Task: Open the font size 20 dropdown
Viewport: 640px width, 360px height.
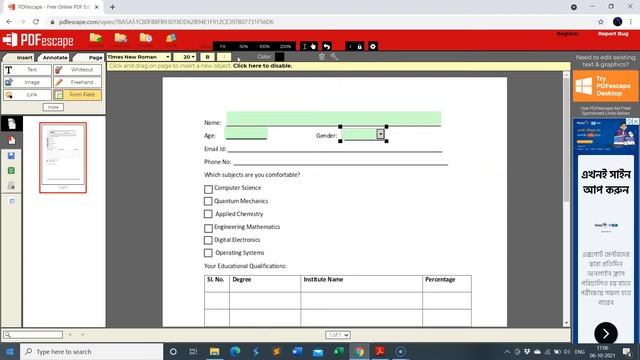Action: click(184, 57)
